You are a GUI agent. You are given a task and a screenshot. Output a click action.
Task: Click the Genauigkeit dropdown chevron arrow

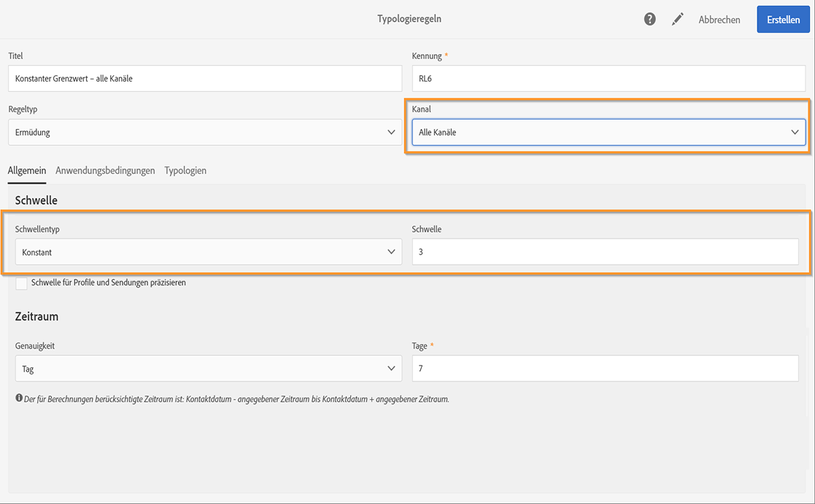point(391,369)
